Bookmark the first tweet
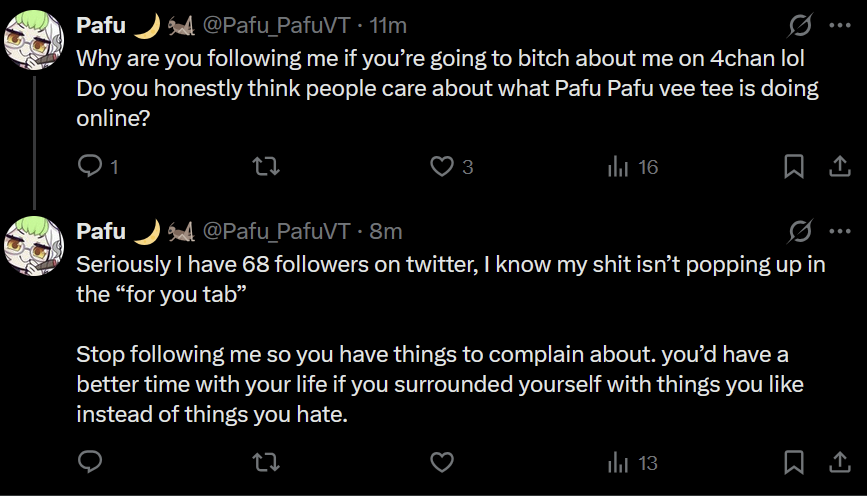The width and height of the screenshot is (867, 496). (x=793, y=167)
